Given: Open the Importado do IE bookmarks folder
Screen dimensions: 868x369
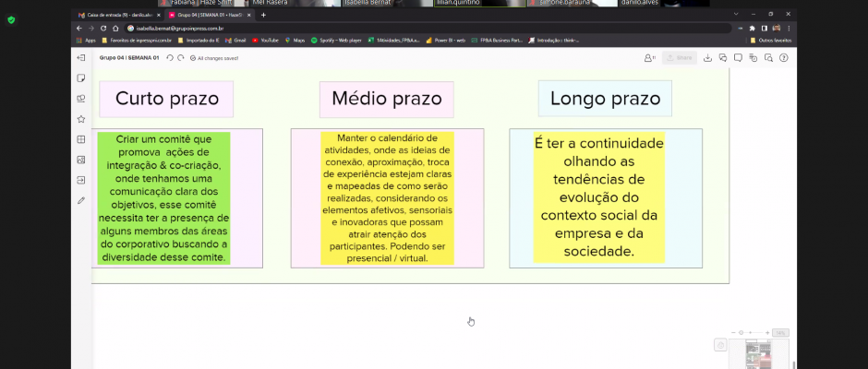Looking at the screenshot, I should pyautogui.click(x=199, y=41).
